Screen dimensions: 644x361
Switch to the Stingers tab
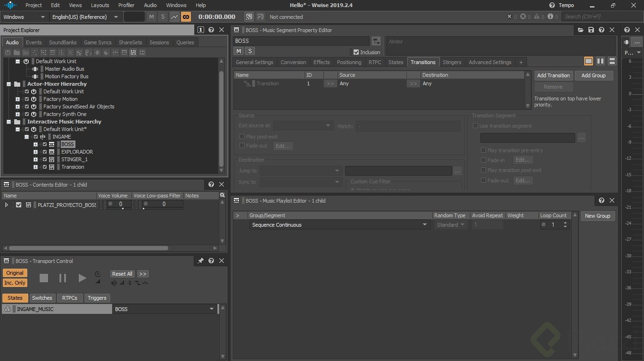click(x=452, y=62)
